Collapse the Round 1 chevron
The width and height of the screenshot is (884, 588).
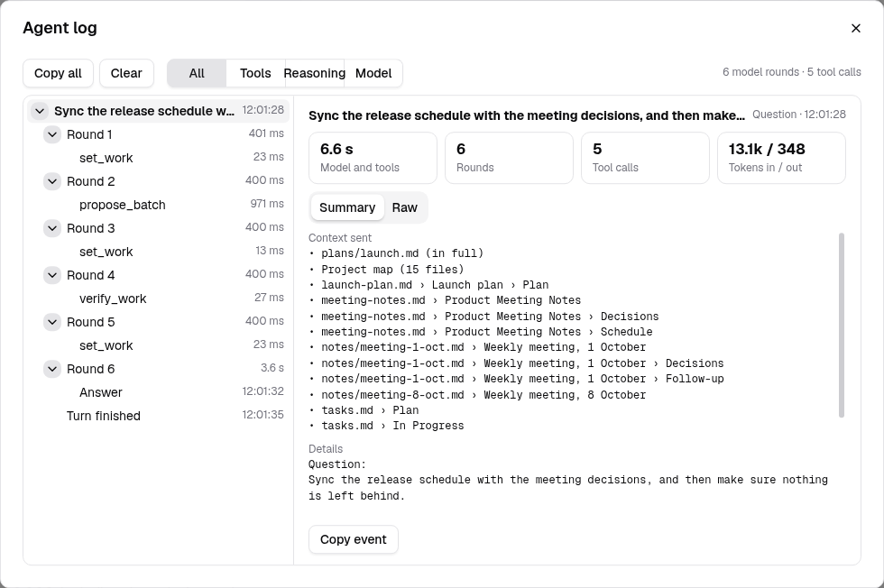tap(52, 134)
